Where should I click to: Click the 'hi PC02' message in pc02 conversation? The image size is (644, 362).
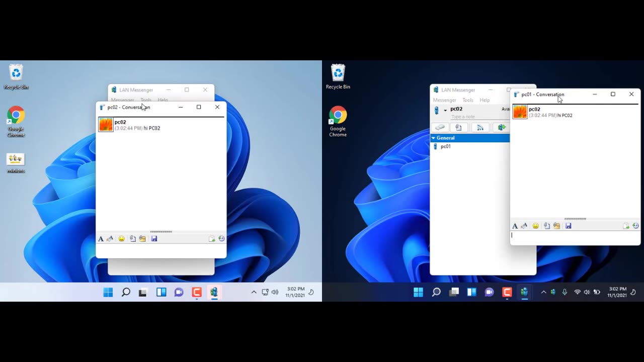click(x=152, y=128)
